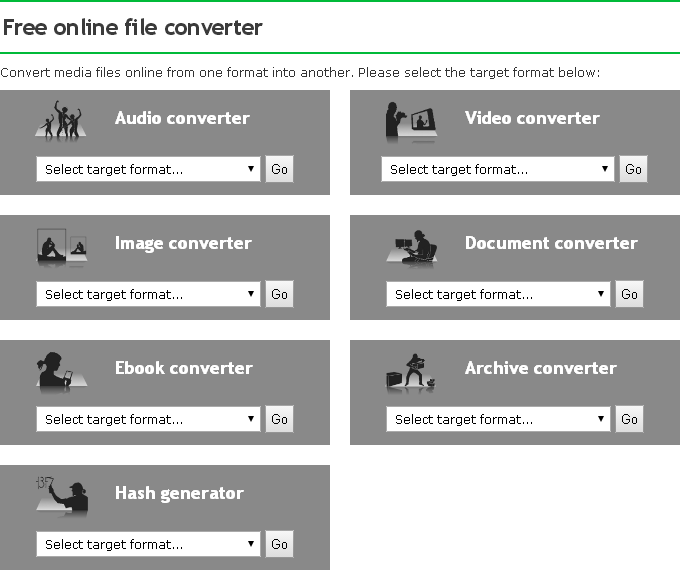Viewport: 682px width, 571px height.
Task: Click the Convert media files online description text
Action: [x=300, y=72]
